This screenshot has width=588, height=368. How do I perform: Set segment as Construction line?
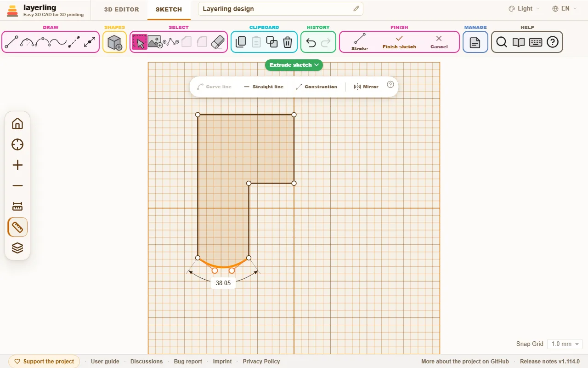click(317, 86)
